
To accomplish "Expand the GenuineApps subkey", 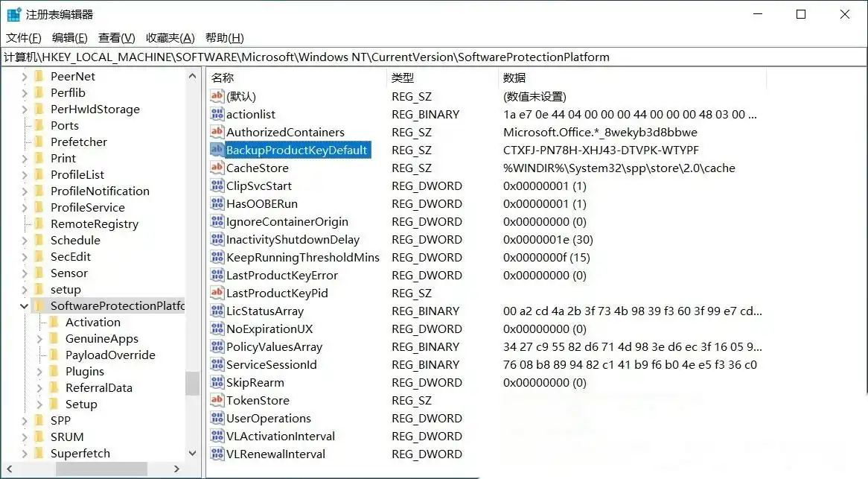I will (39, 338).
